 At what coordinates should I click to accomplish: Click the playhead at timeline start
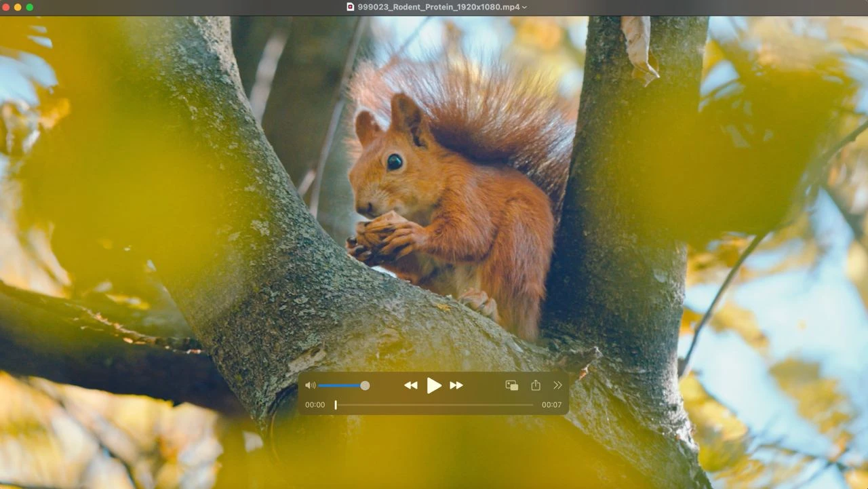point(336,405)
